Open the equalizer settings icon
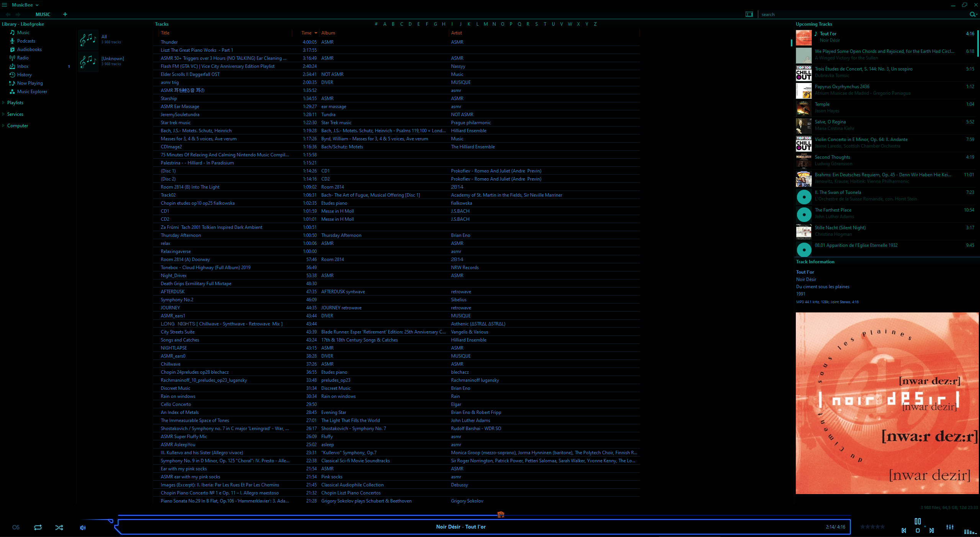 950,527
